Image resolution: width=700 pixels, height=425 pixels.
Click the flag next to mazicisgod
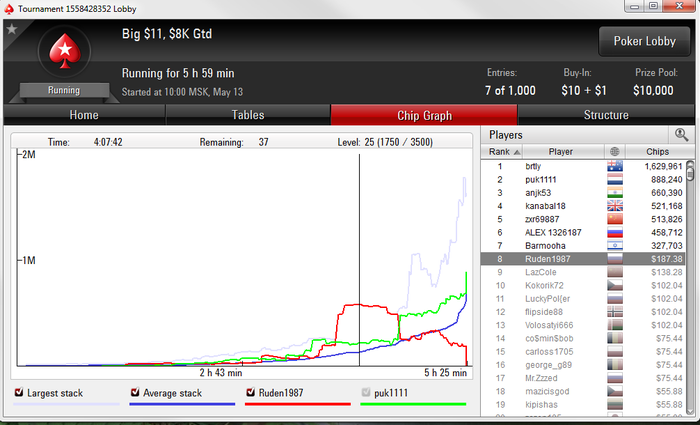pos(615,392)
